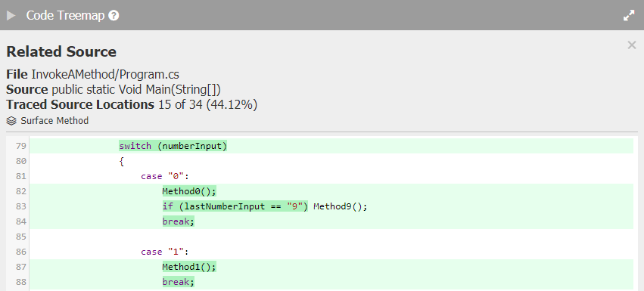Screen dimensions: 644x291
Task: Click the fullscreen expand arrows icon
Action: pos(629,16)
